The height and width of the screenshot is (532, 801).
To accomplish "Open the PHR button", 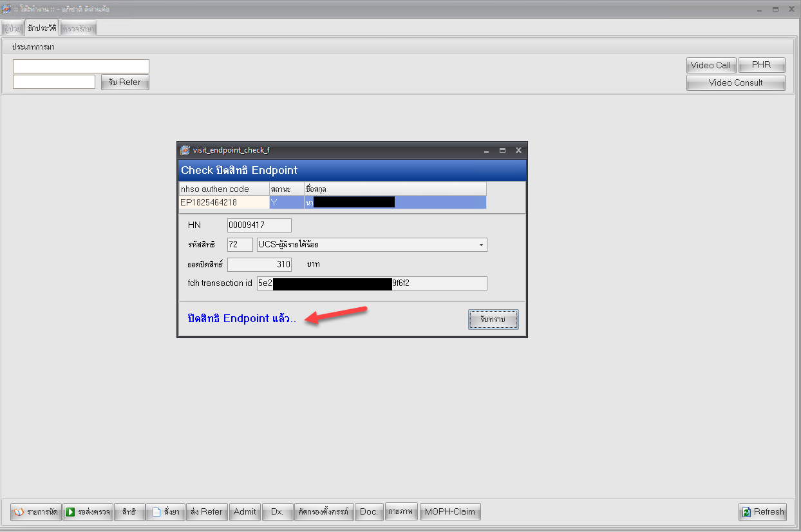I will (761, 65).
